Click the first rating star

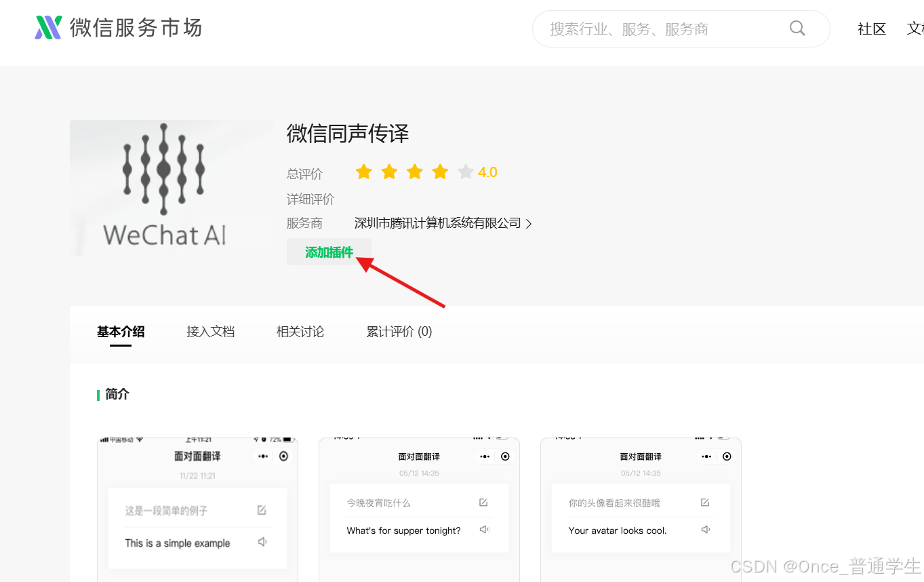tap(364, 172)
